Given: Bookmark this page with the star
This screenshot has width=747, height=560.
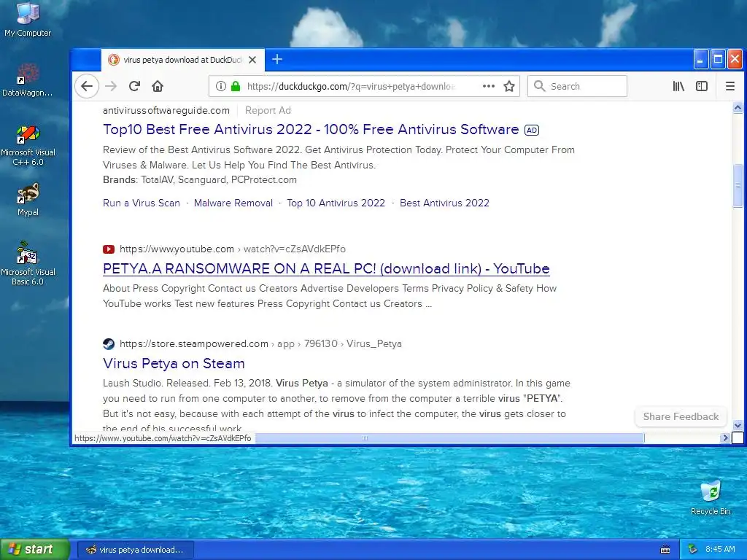Looking at the screenshot, I should pos(509,86).
